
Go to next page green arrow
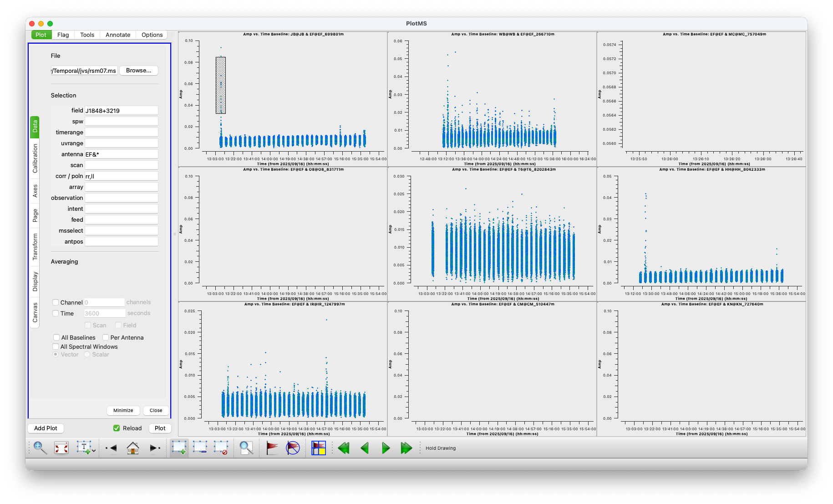click(x=386, y=448)
